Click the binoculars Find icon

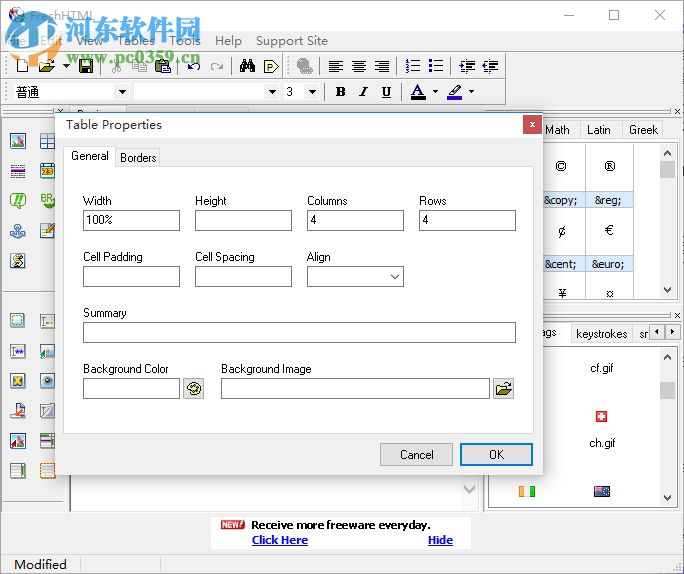click(247, 66)
